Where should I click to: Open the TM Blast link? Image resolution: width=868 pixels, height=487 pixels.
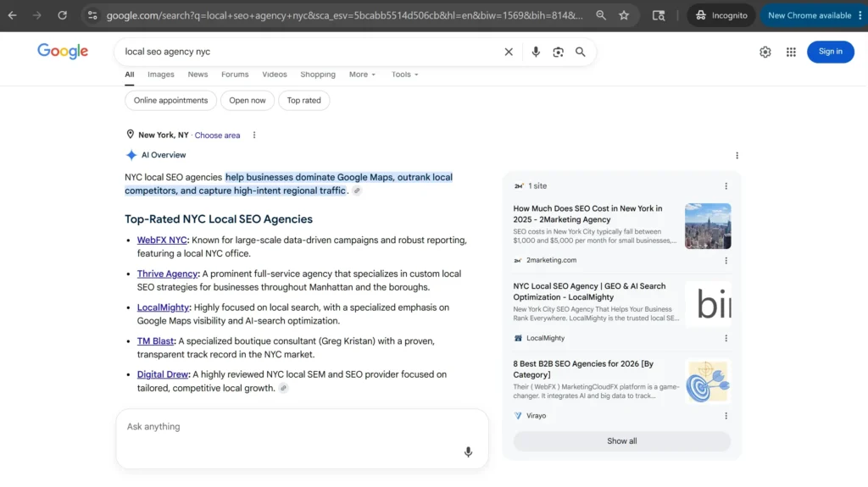pyautogui.click(x=155, y=341)
